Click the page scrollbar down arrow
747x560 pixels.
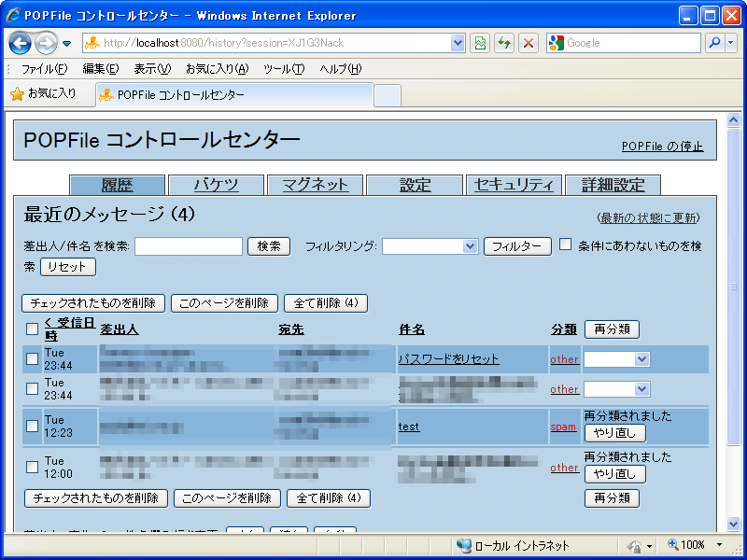pos(734,525)
